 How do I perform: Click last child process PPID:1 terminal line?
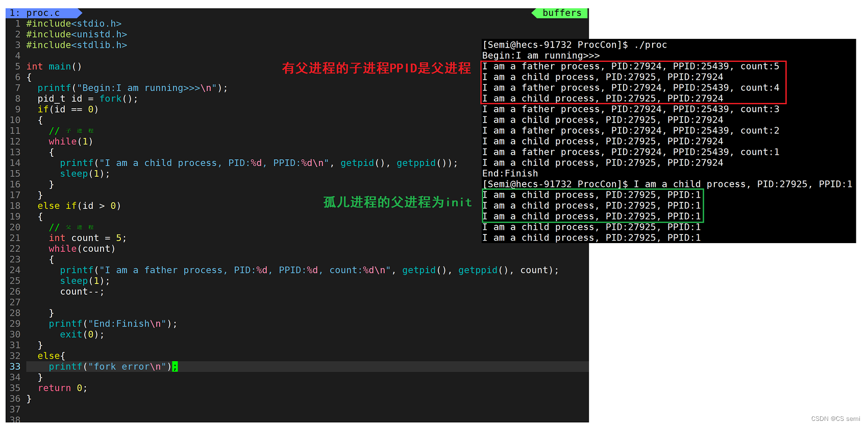(591, 238)
